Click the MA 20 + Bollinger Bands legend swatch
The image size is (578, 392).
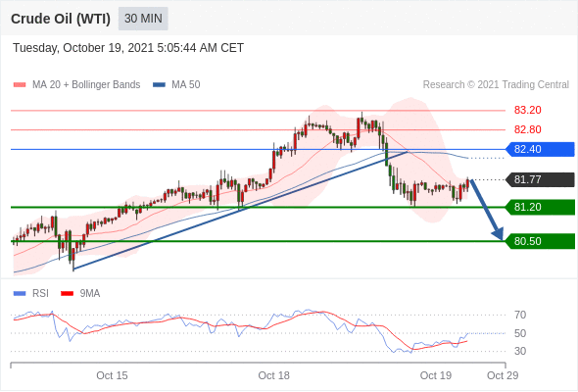pyautogui.click(x=20, y=85)
